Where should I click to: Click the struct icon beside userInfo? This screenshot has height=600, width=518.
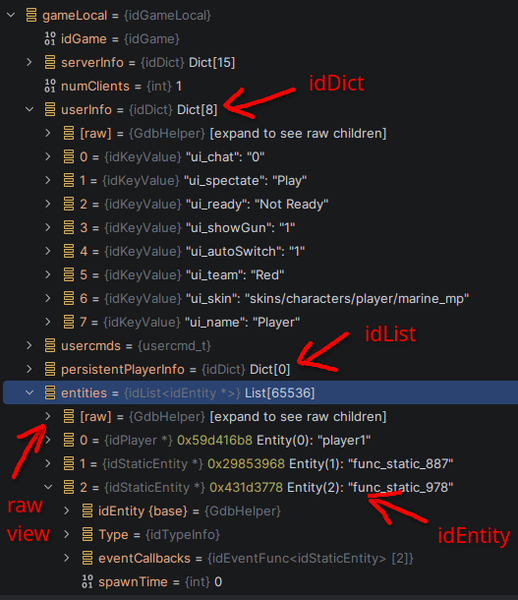(x=50, y=109)
